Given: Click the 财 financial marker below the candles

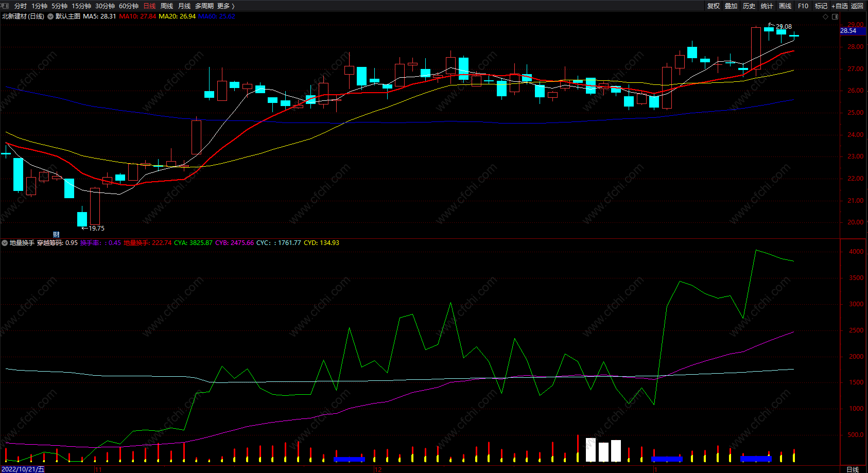Looking at the screenshot, I should [x=56, y=235].
